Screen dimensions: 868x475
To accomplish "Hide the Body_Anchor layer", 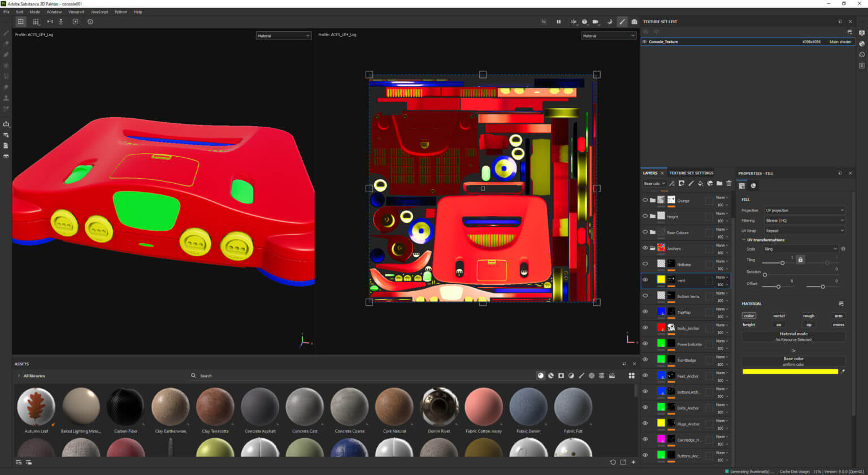I will [x=645, y=327].
